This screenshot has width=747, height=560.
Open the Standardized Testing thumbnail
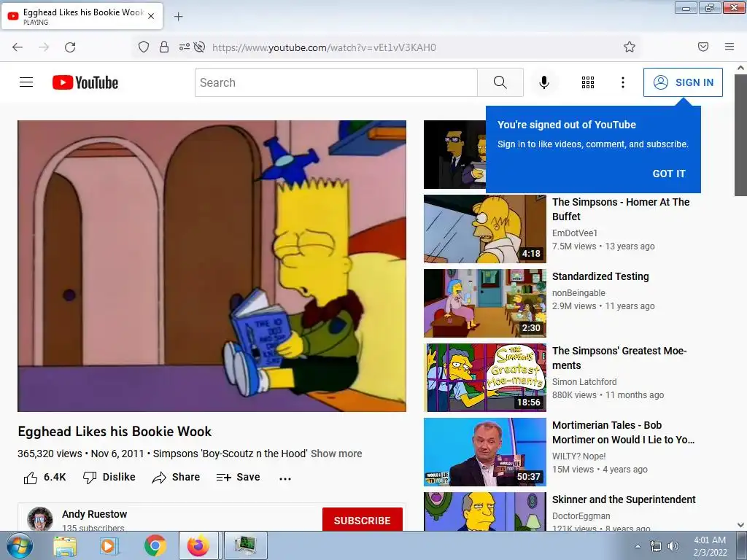[485, 303]
